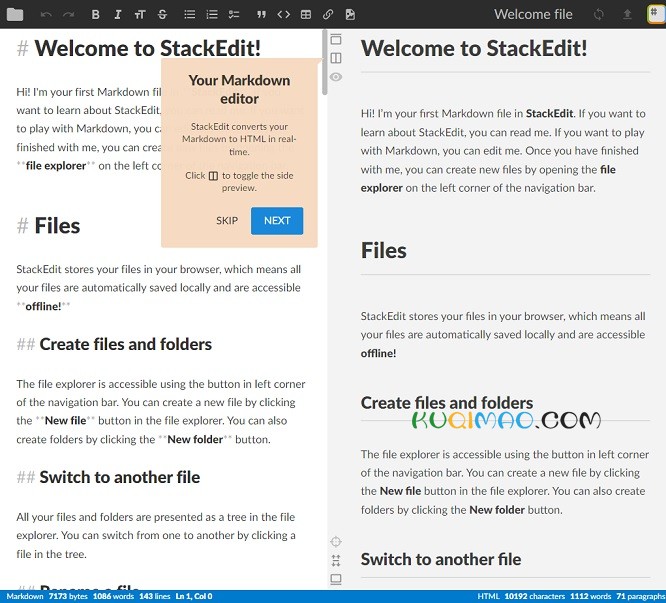Click the 'Welcome to StackEdit!' preview heading
Image resolution: width=666 pixels, height=603 pixels.
[474, 48]
